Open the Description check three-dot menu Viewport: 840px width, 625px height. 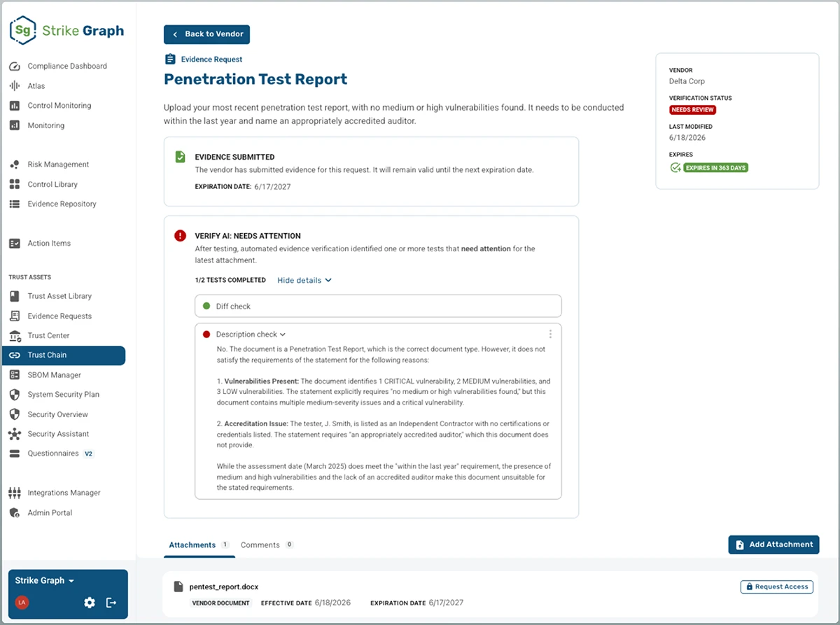(x=550, y=335)
